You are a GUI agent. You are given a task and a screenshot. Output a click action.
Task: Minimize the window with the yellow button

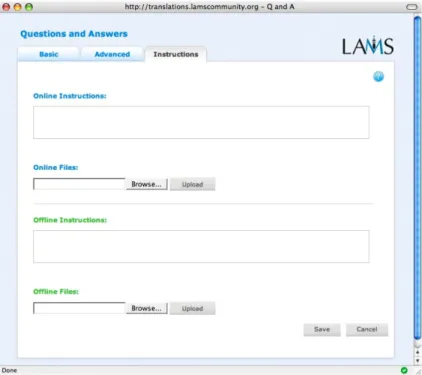click(x=18, y=7)
